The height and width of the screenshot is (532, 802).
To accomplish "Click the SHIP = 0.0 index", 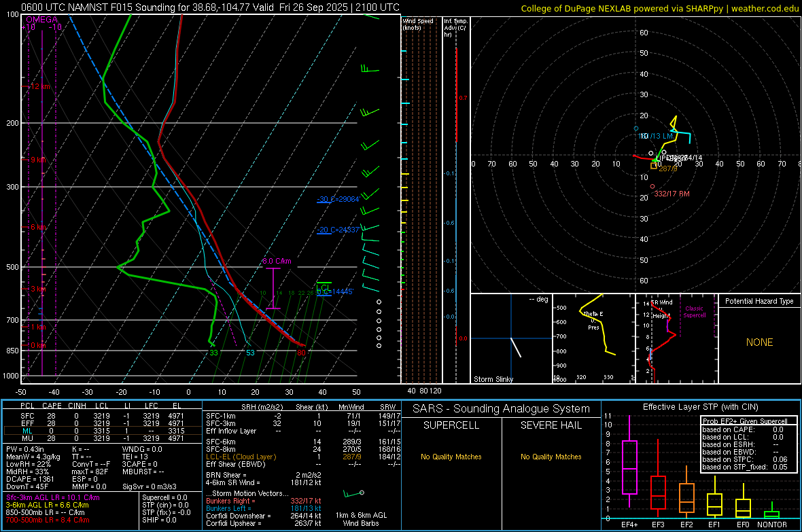I will click(159, 520).
